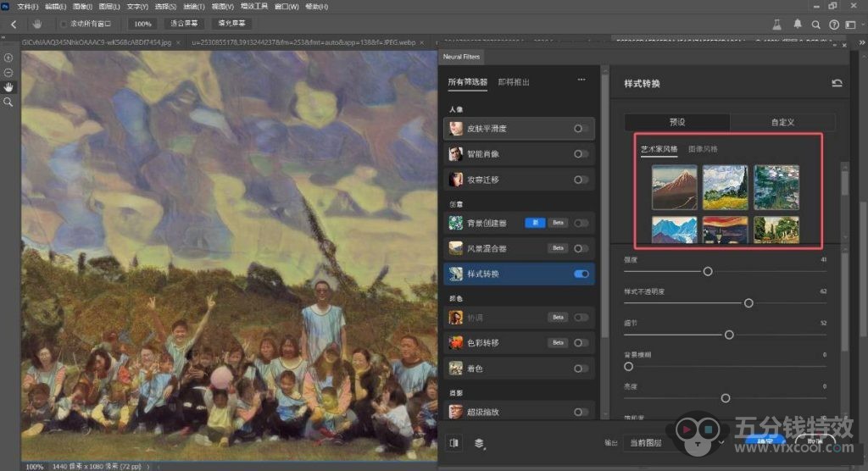Reset 样式转换 parameters with undo icon
Screen dimensions: 868x471
pyautogui.click(x=837, y=83)
